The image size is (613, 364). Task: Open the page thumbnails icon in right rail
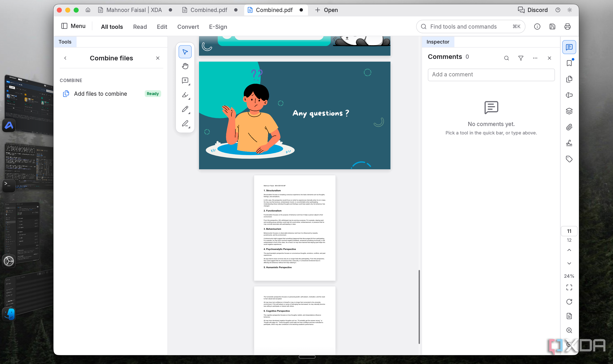pos(569,79)
